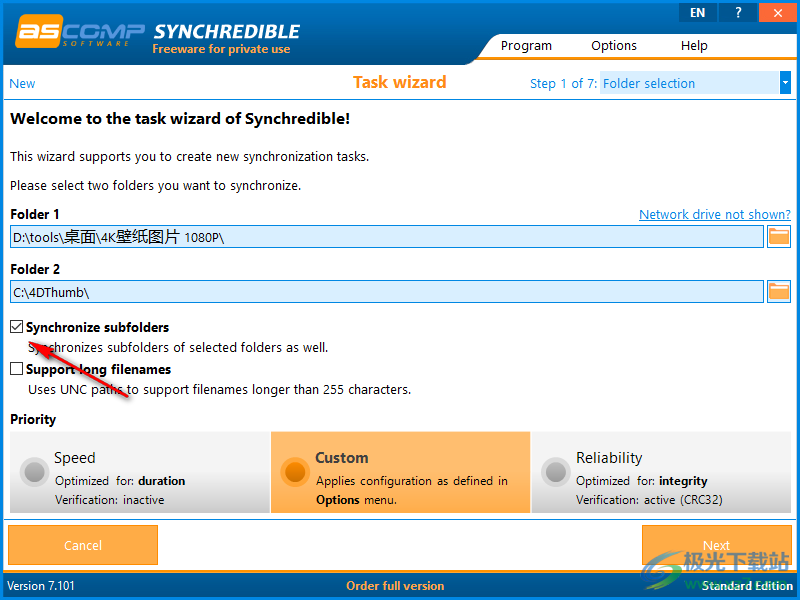Open the Program menu
Screen dimensions: 800x600
click(x=526, y=45)
